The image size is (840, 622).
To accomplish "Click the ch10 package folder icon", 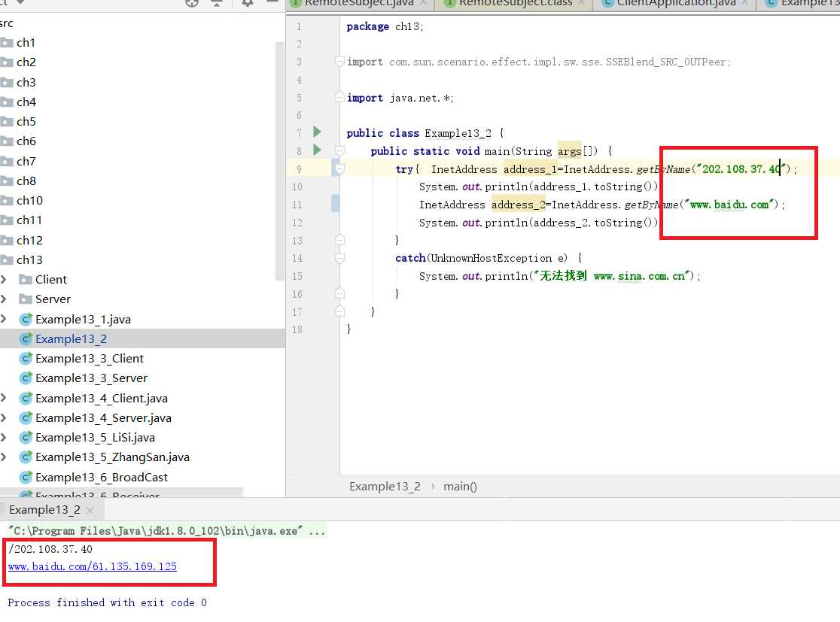I will (7, 201).
